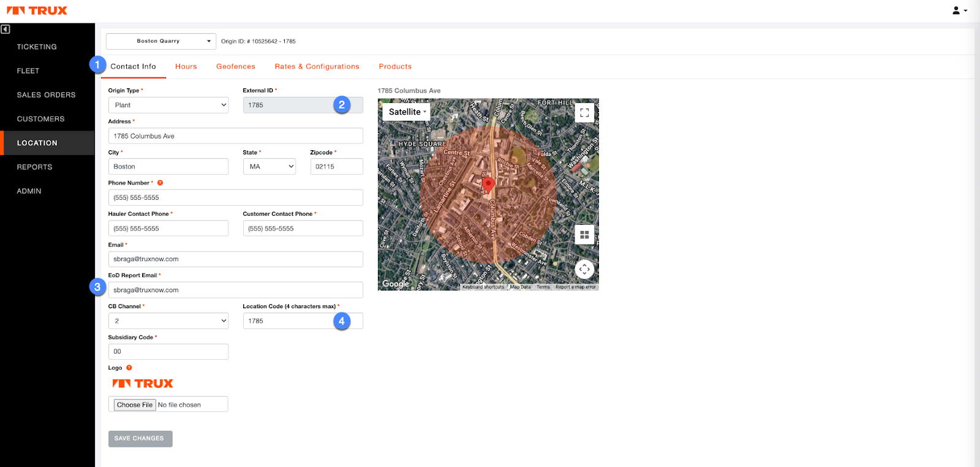Open Sales Orders in sidebar
980x467 pixels.
[46, 95]
